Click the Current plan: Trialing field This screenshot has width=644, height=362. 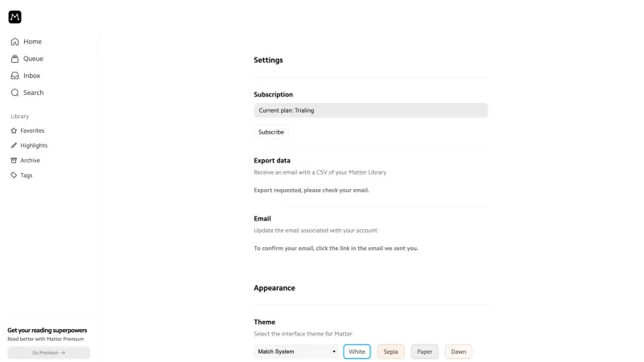point(370,110)
